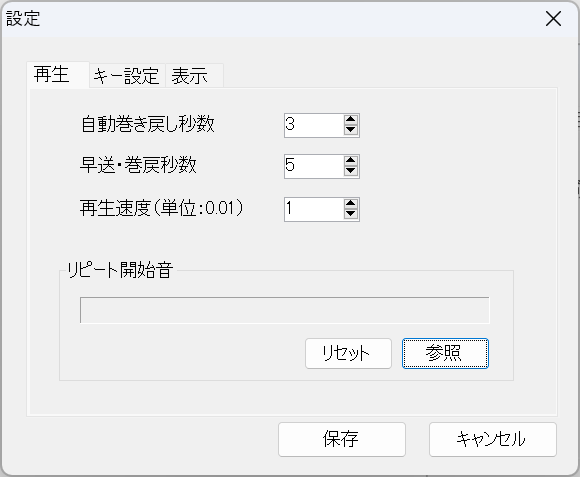The width and height of the screenshot is (580, 477).
Task: Decrease the 早送・巻戻秒数 value with down arrow
Action: (x=350, y=171)
